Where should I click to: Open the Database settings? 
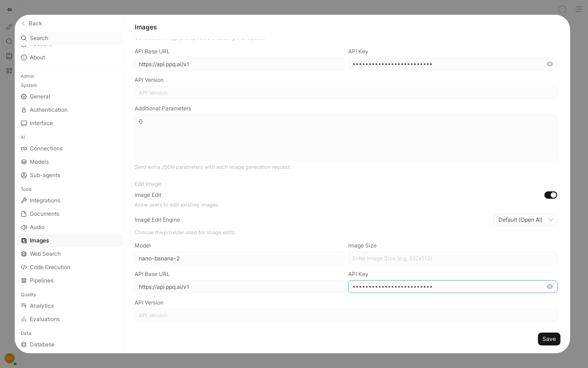pyautogui.click(x=70, y=345)
